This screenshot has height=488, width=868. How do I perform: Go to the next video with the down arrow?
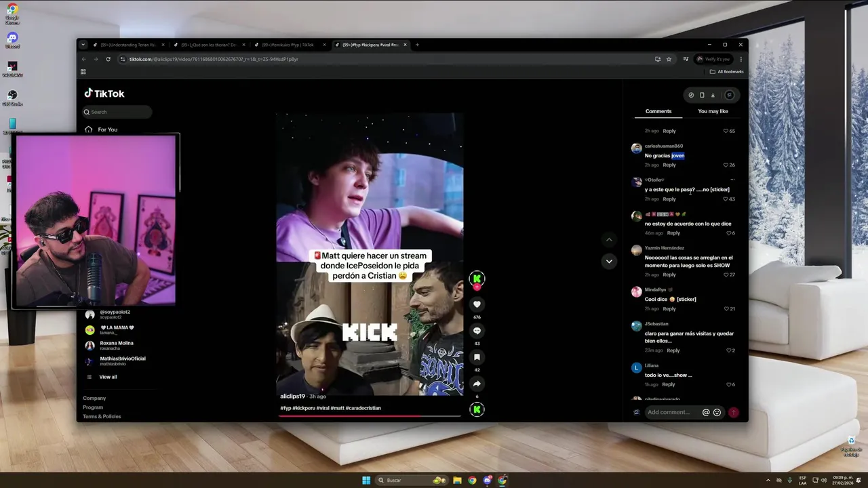(609, 261)
